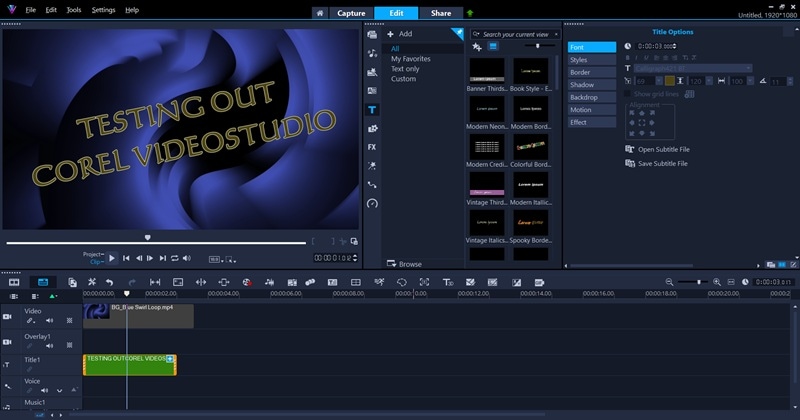The width and height of the screenshot is (800, 420).
Task: Open the Sound Mixer icon
Action: pyautogui.click(x=269, y=282)
